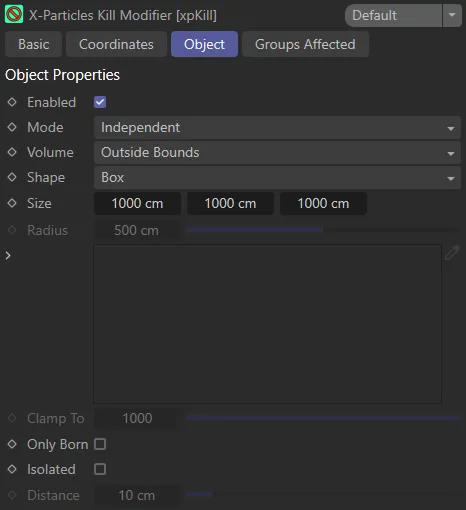Switch to the Basic tab
466x510 pixels.
coord(34,44)
